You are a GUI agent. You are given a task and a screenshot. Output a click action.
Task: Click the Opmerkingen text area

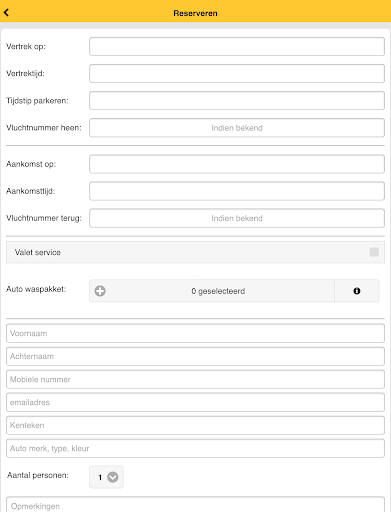[195, 505]
